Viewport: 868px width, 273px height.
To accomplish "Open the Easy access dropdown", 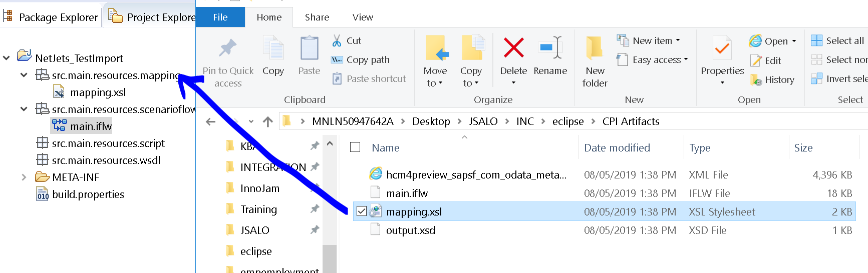I will (653, 60).
